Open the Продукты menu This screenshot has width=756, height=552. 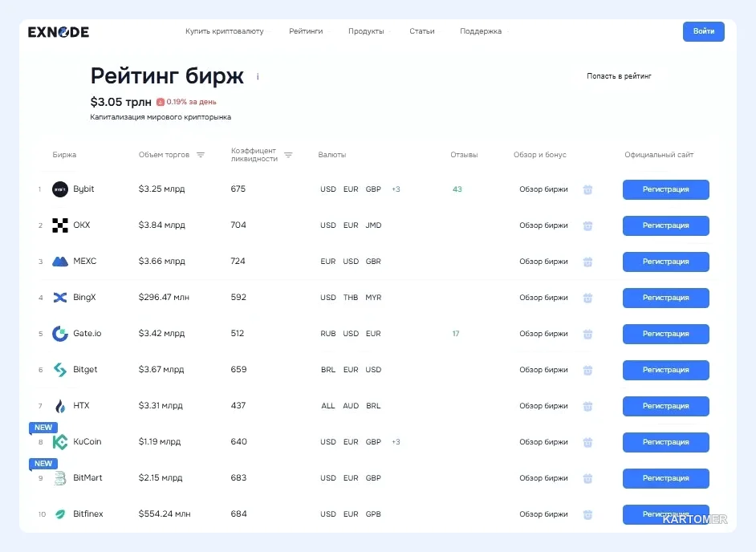(x=367, y=31)
